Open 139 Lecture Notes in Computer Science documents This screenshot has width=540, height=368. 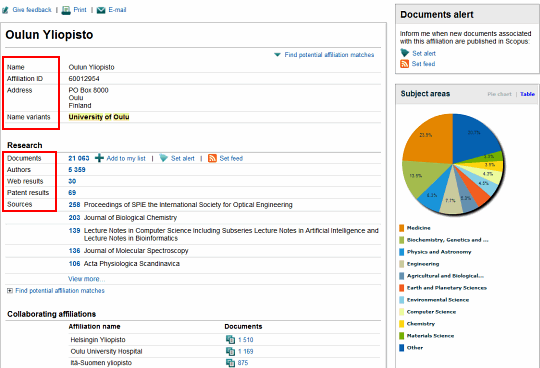(74, 231)
